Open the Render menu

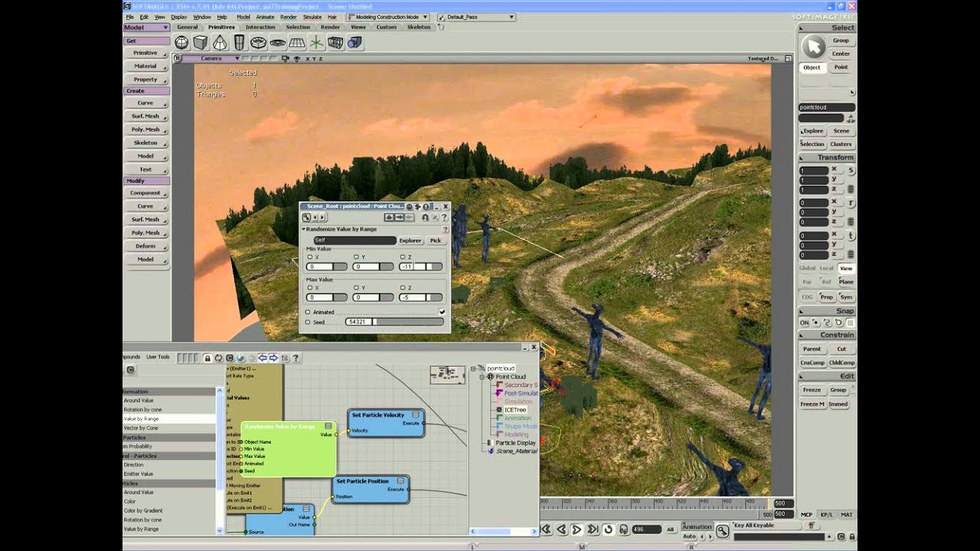click(x=288, y=17)
